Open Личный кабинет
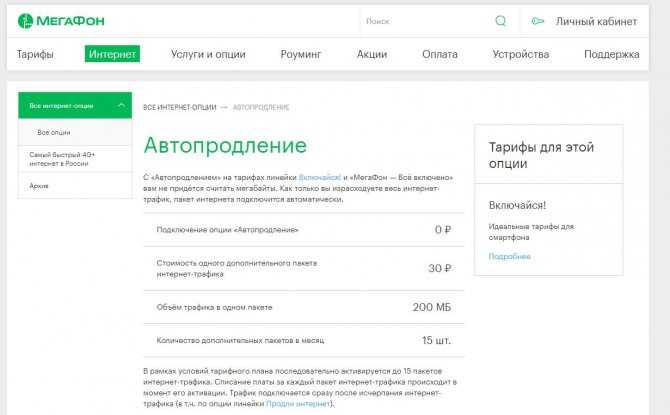The height and width of the screenshot is (415, 670). (x=596, y=21)
